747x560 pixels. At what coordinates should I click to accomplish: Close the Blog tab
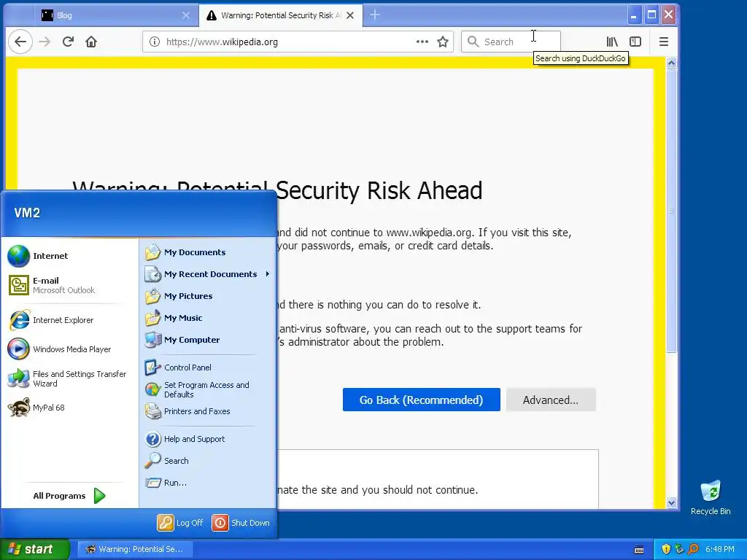point(186,15)
